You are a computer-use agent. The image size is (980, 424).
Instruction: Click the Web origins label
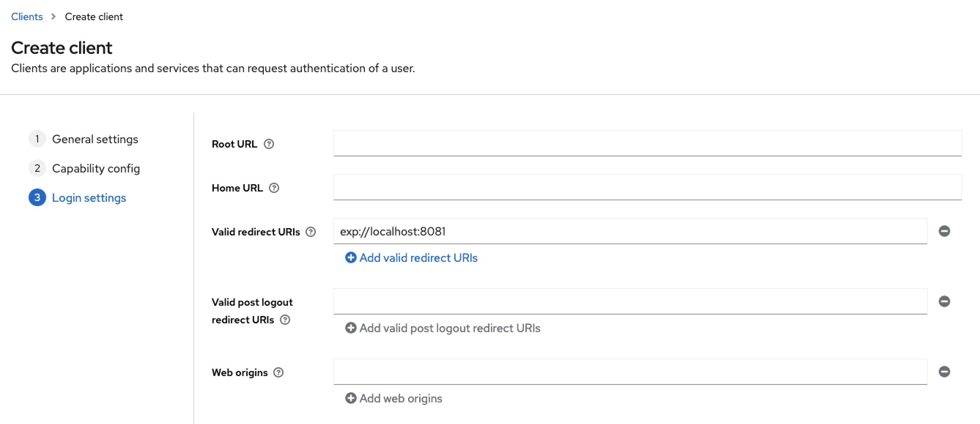coord(240,373)
